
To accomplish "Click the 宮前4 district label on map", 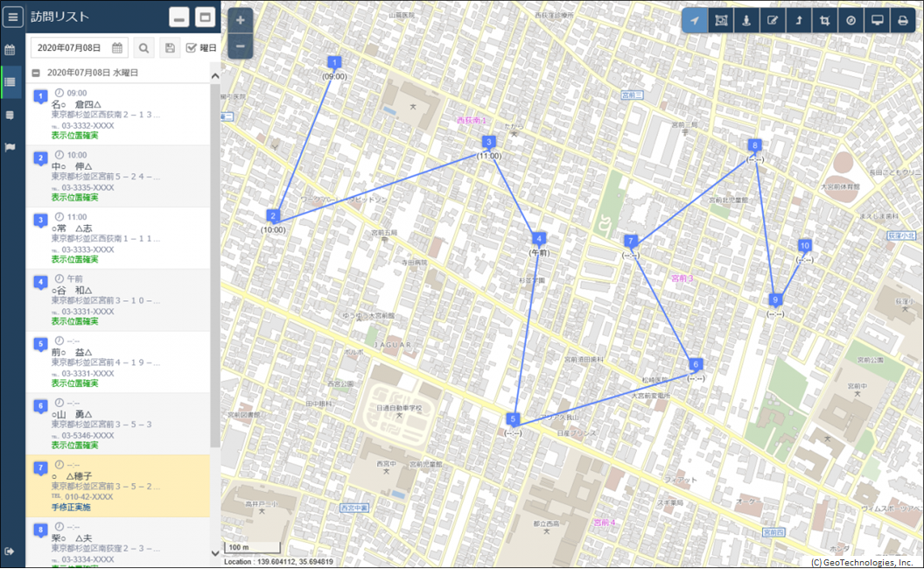I will [604, 523].
